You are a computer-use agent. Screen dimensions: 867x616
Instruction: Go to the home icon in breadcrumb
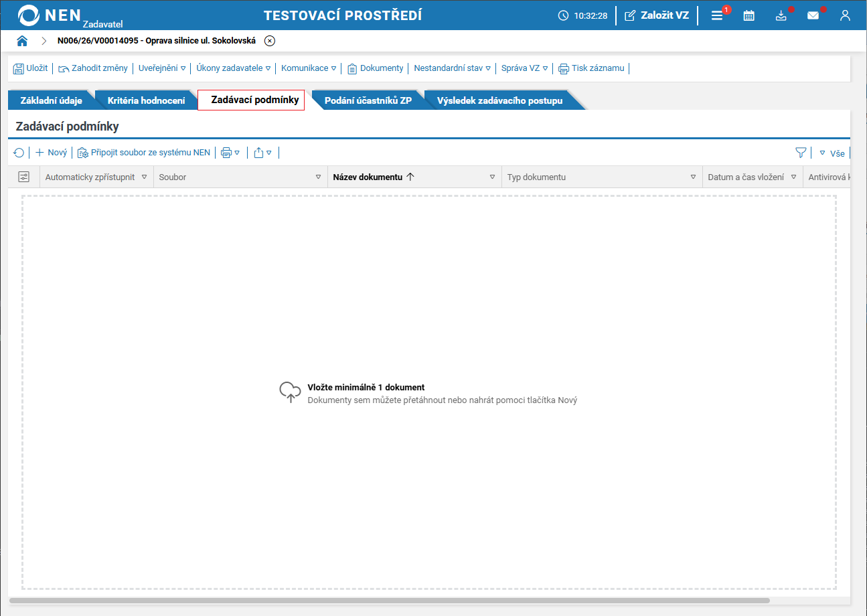coord(22,41)
